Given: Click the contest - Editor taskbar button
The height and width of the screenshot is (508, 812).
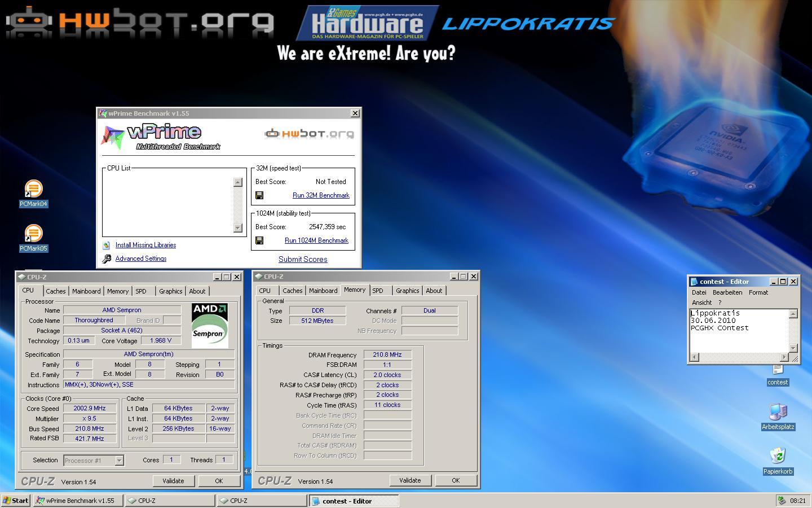Looking at the screenshot, I should pyautogui.click(x=354, y=501).
